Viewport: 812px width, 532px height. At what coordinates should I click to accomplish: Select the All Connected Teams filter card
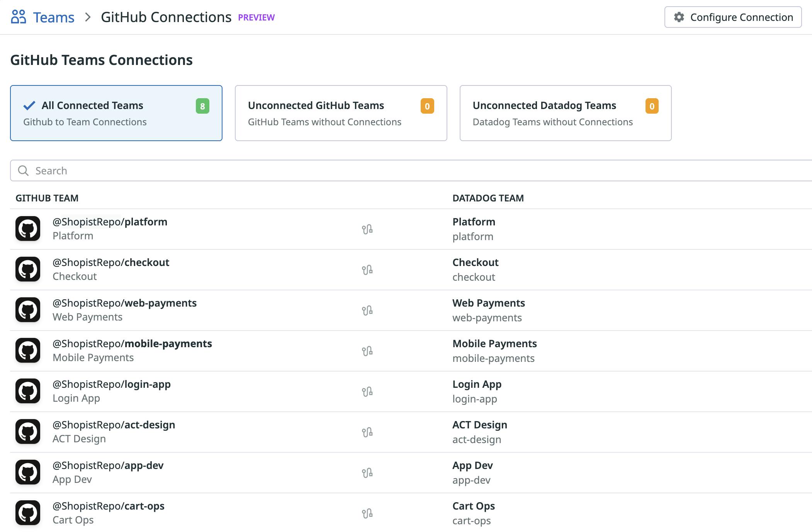coord(116,113)
